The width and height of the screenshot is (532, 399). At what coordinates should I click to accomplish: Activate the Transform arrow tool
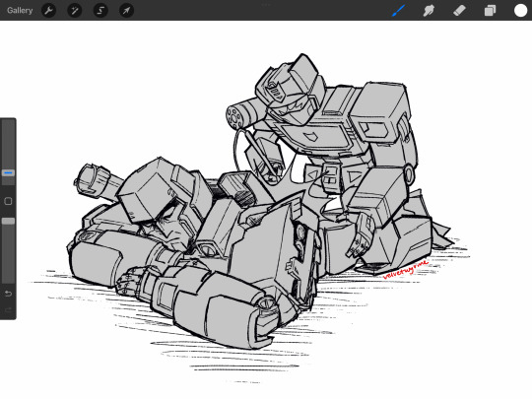(x=126, y=11)
